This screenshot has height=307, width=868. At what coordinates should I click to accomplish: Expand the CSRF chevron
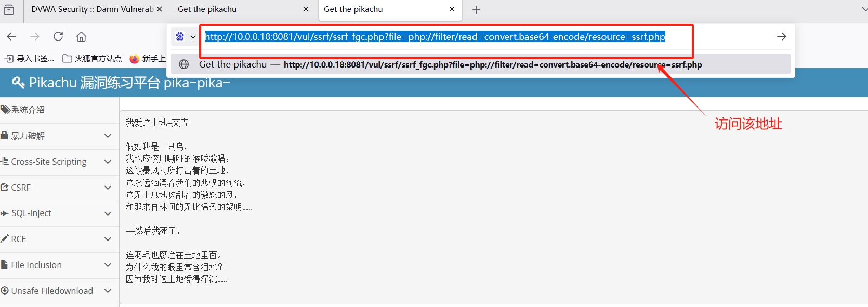pos(108,188)
